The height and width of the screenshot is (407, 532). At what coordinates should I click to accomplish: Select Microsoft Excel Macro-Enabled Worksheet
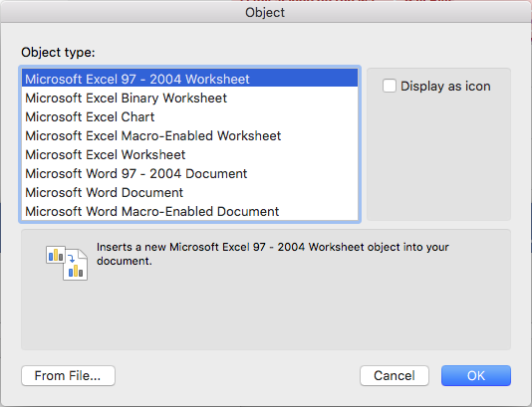[x=189, y=136]
